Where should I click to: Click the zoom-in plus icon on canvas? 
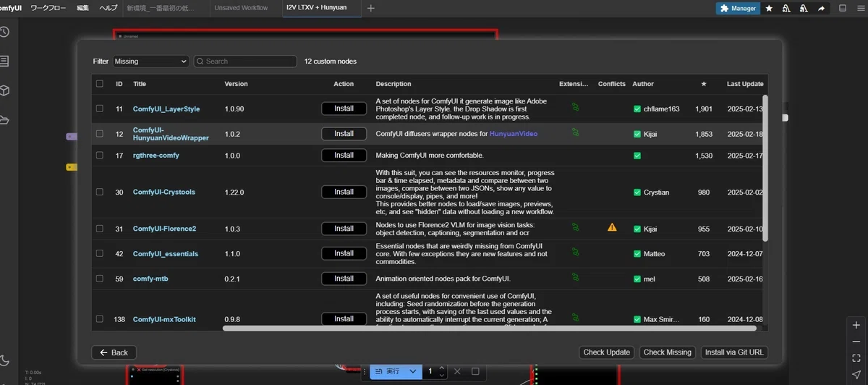(x=856, y=326)
